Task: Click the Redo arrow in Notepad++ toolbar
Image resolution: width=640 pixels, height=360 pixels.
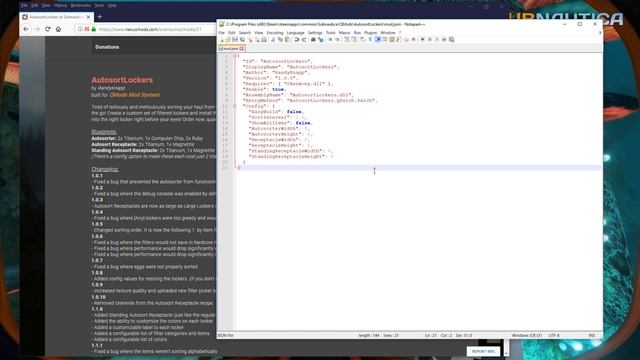Action: 304,40
